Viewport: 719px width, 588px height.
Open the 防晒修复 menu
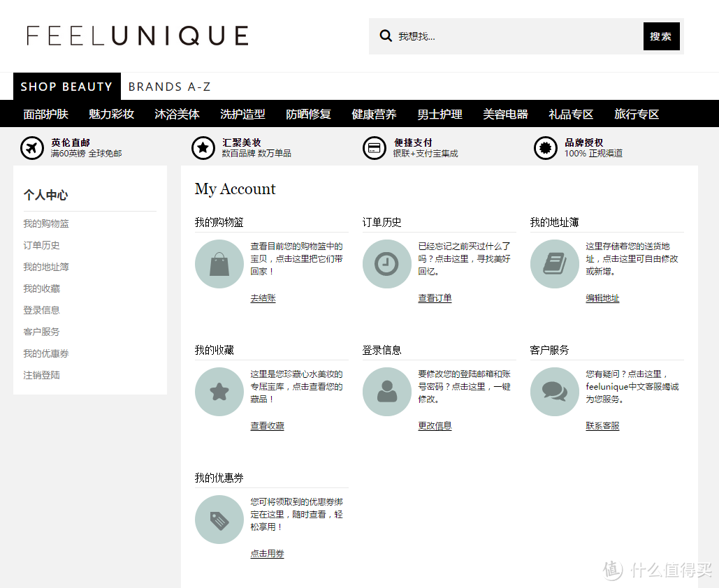tap(309, 114)
